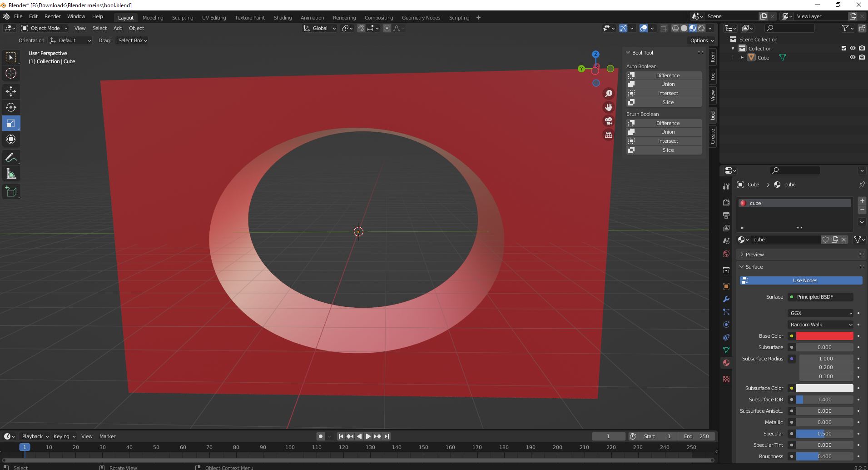Open the Modifier properties wrench tab
Screen dimensions: 868x470
[726, 299]
